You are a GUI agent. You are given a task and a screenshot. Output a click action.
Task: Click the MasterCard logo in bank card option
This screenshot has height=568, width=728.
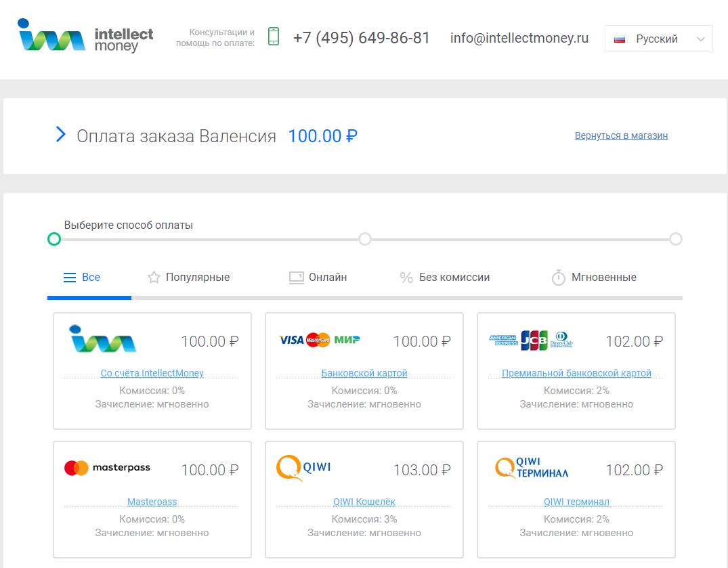pos(318,340)
